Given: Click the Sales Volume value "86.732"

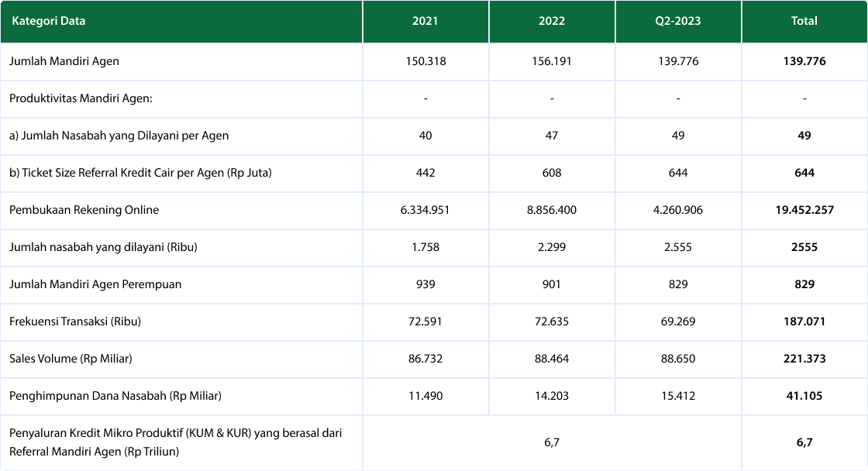Looking at the screenshot, I should tap(425, 359).
